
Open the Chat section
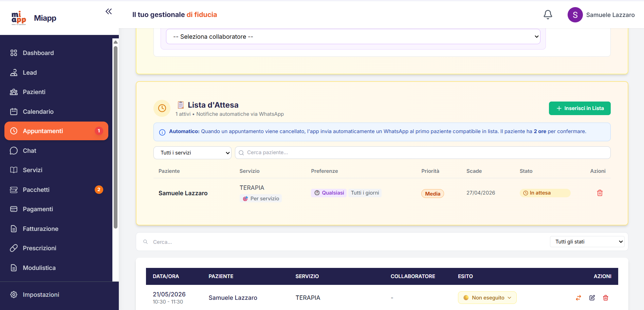(30, 150)
